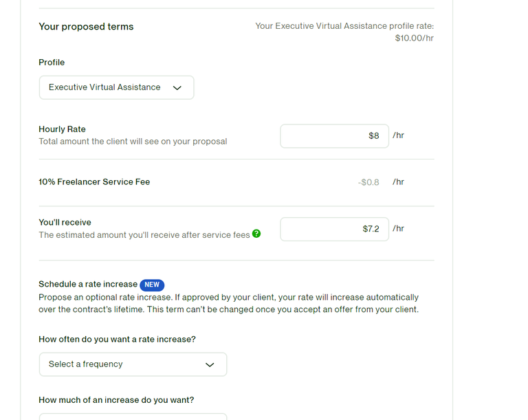
Task: Open the Executive Virtual Assistance profile dropdown
Action: (116, 87)
